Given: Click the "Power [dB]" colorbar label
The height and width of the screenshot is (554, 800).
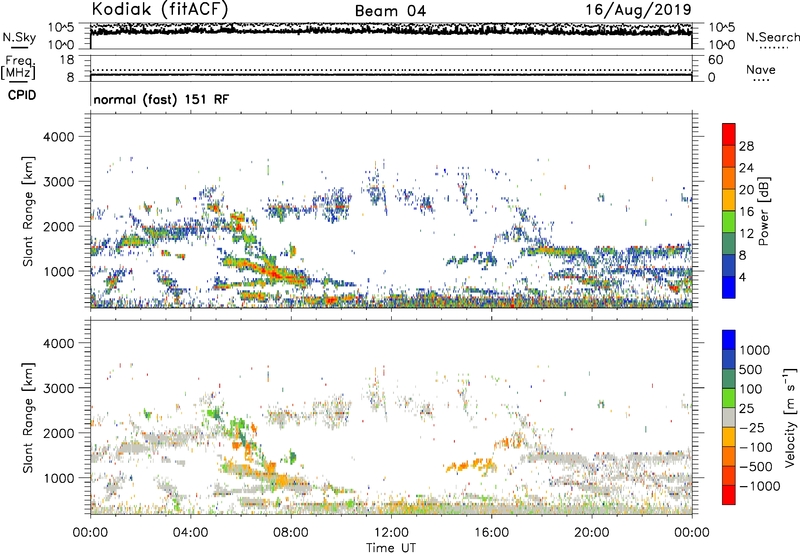Looking at the screenshot, I should [x=763, y=211].
